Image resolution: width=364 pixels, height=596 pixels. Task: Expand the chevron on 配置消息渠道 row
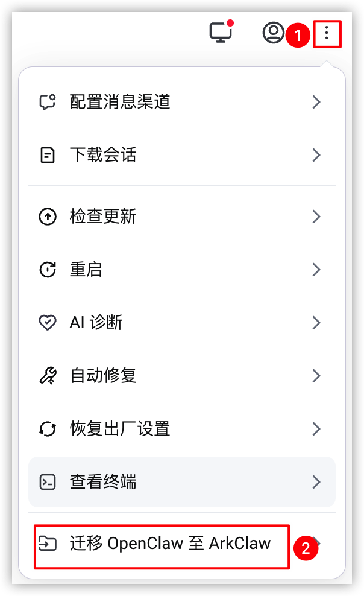click(x=316, y=102)
